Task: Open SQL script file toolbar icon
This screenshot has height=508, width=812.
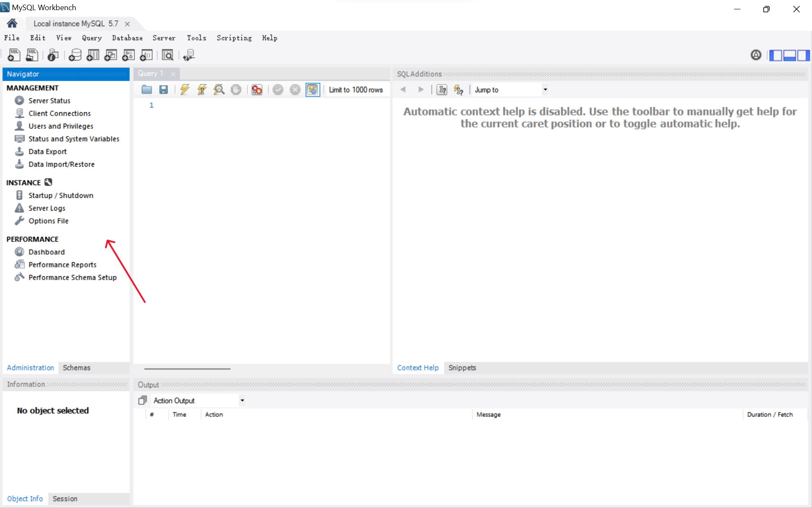Action: point(32,55)
